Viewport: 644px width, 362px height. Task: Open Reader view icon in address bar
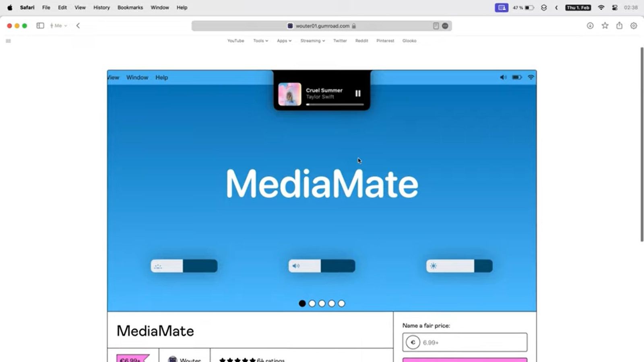436,26
